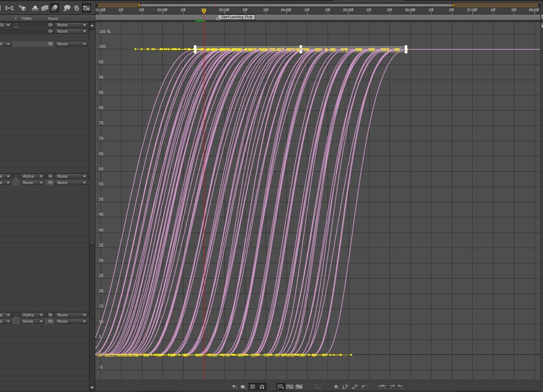This screenshot has height=392, width=543.
Task: Toggle Auto-zoom graph height
Action: 280,386
